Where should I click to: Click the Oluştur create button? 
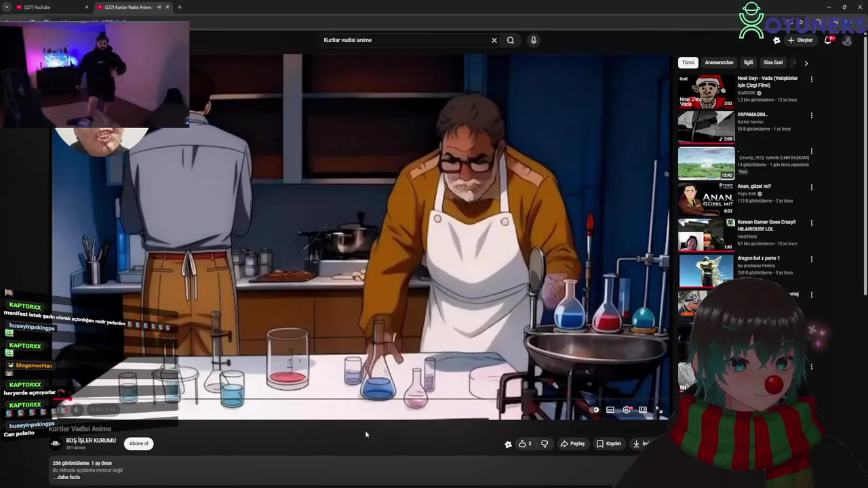[x=801, y=40]
